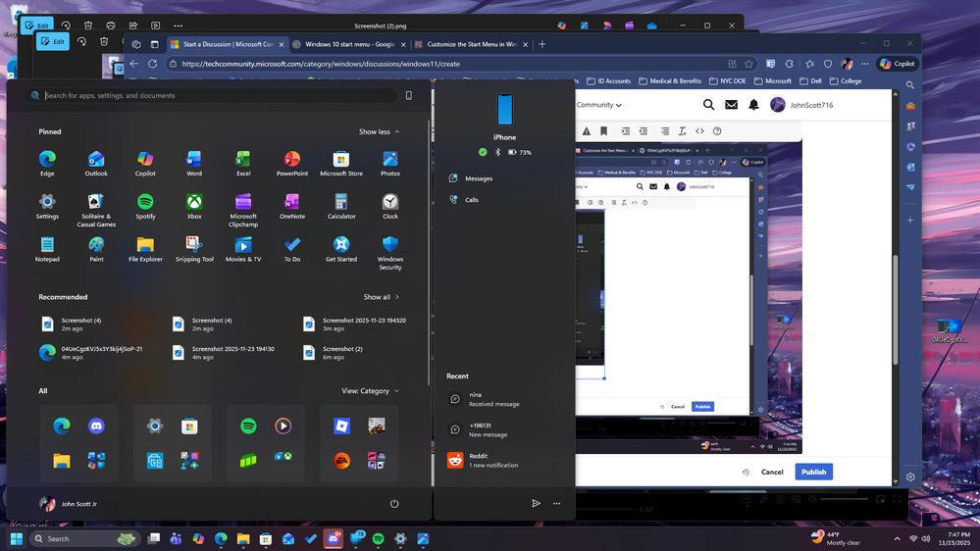Open Task View on the taskbar
The height and width of the screenshot is (551, 980).
pyautogui.click(x=154, y=538)
